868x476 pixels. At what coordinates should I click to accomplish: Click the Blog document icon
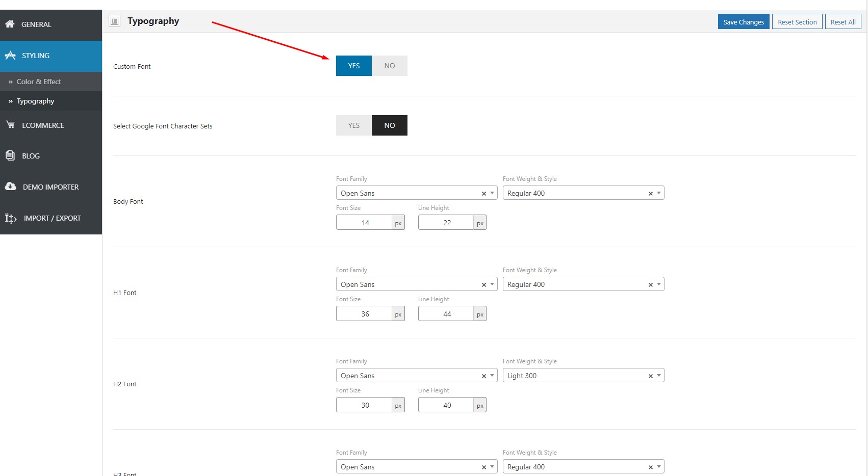coord(10,155)
